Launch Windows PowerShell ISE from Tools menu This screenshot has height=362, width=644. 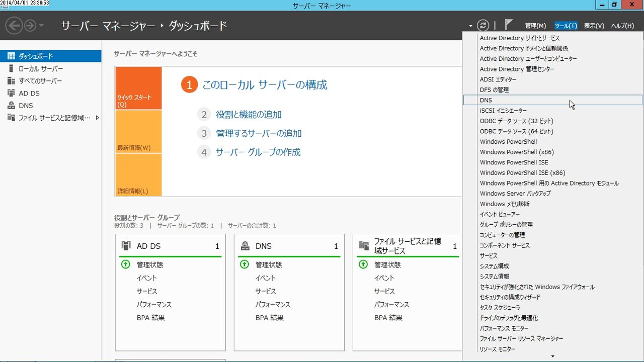pyautogui.click(x=514, y=162)
